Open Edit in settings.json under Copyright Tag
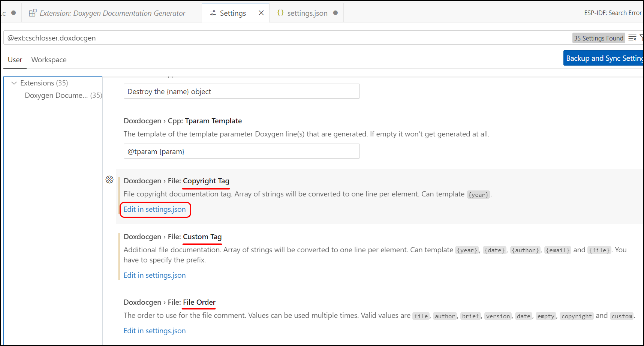Image resolution: width=644 pixels, height=346 pixels. (x=154, y=209)
